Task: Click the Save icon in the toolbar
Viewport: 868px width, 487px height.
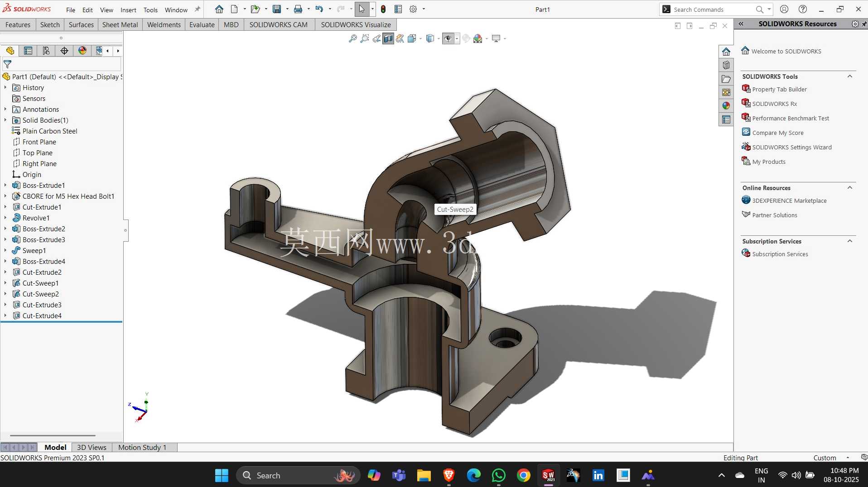Action: point(277,9)
